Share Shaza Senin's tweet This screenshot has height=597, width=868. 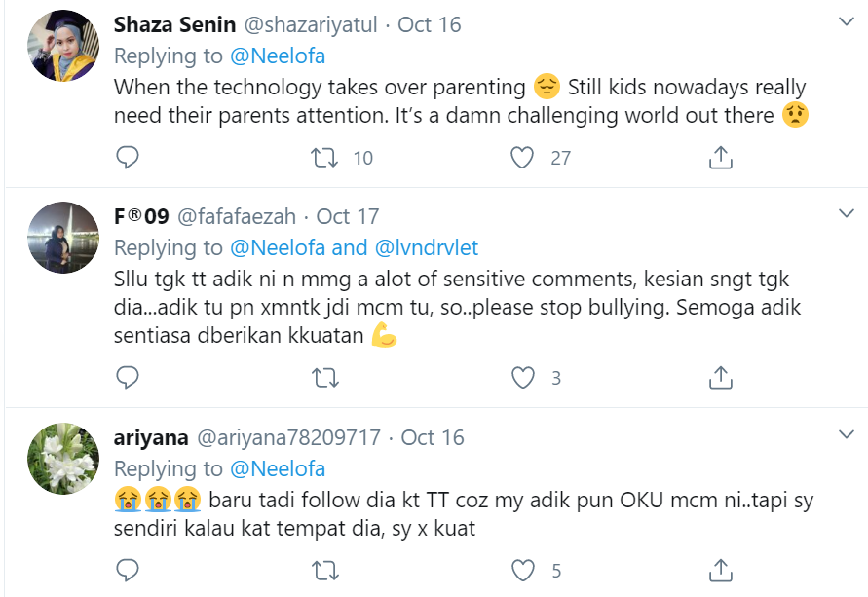pyautogui.click(x=720, y=157)
